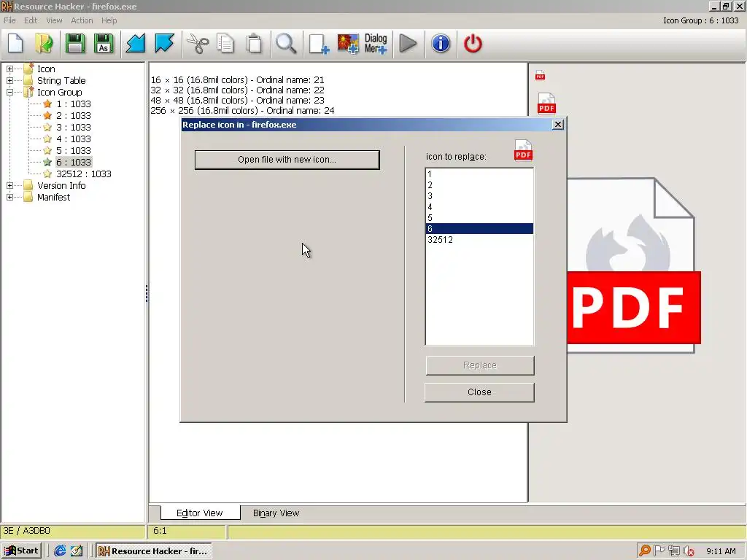Choose entry 5 in the icon to replace list
The image size is (747, 560).
pyautogui.click(x=479, y=218)
